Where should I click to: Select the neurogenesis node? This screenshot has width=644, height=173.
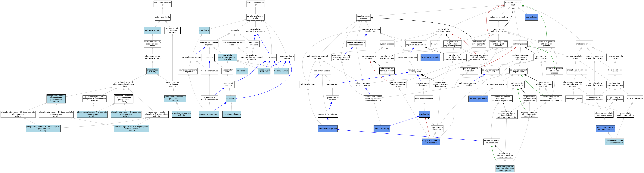(x=332, y=84)
